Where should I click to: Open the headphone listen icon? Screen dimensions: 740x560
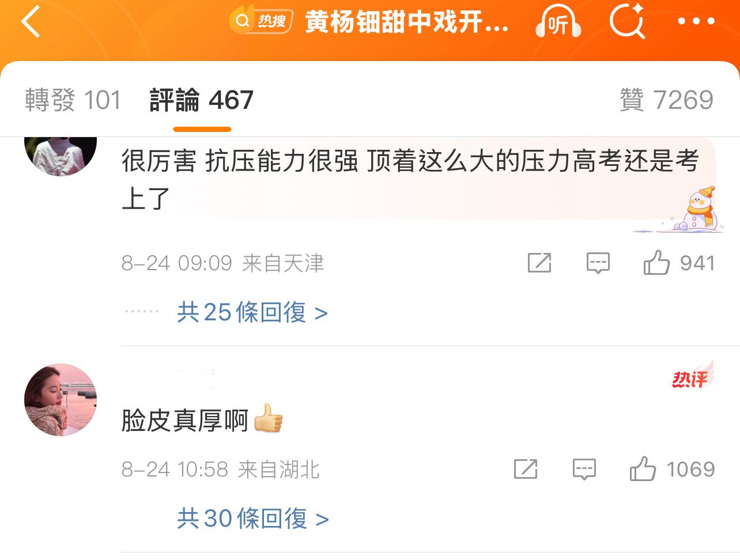[558, 22]
